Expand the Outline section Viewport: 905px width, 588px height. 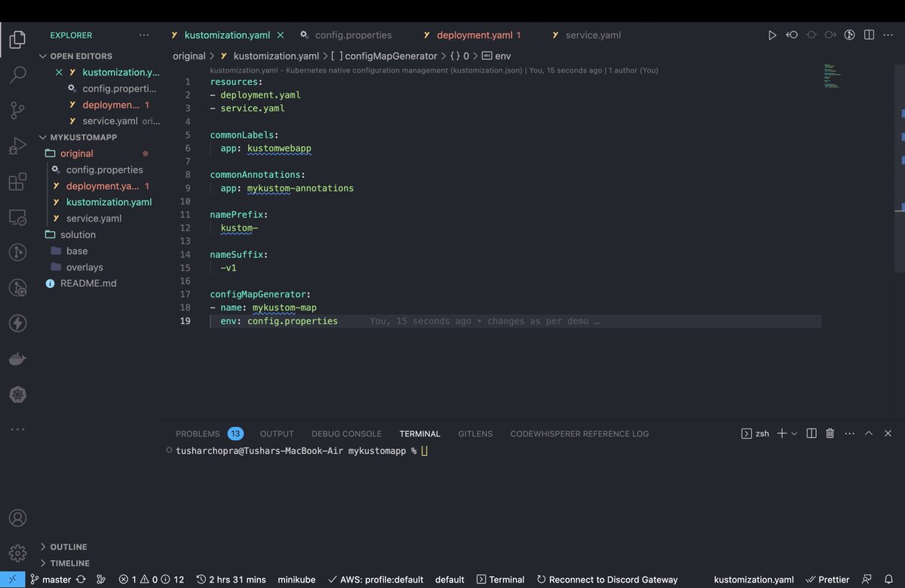68,547
